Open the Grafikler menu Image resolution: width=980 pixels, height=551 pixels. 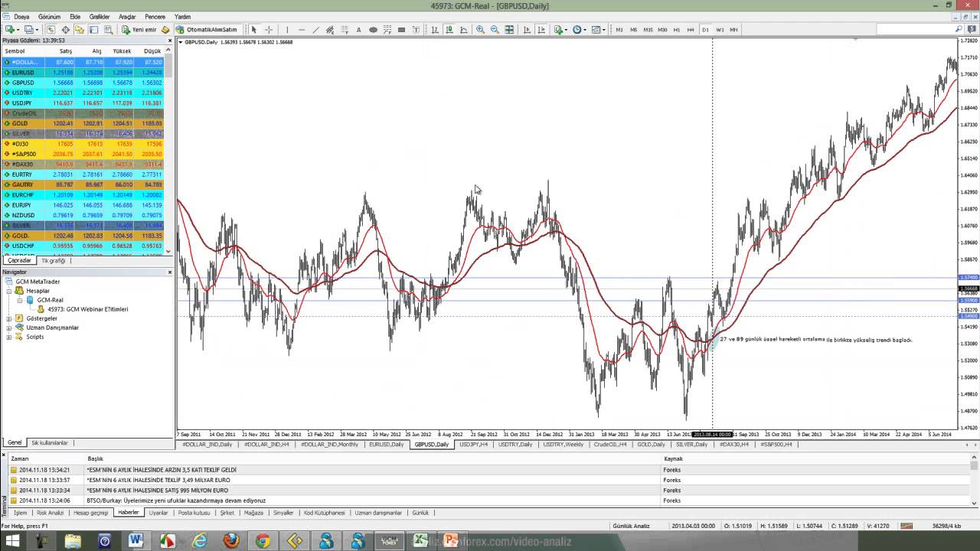pyautogui.click(x=100, y=16)
